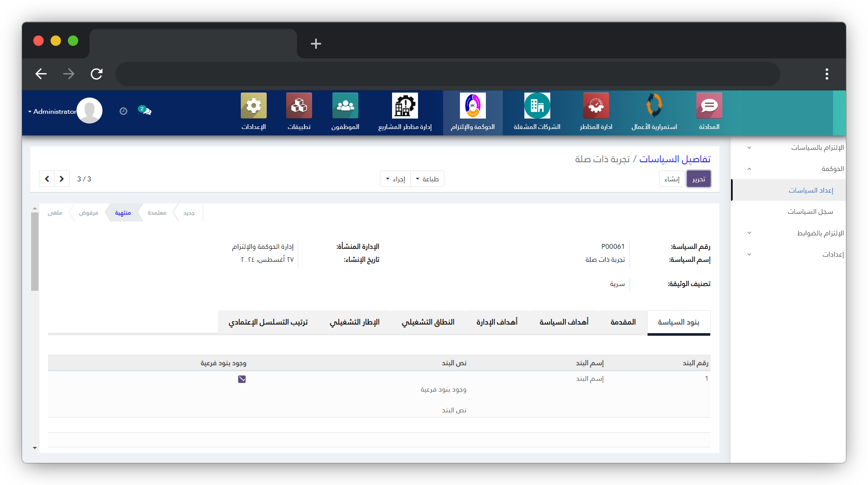Open the إجراء action dropdown
The image size is (868, 485).
coord(395,179)
